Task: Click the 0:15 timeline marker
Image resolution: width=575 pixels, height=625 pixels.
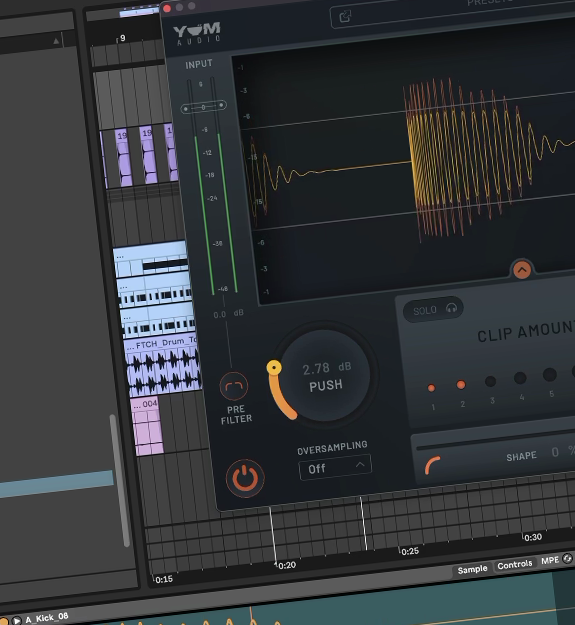Action: click(x=163, y=579)
